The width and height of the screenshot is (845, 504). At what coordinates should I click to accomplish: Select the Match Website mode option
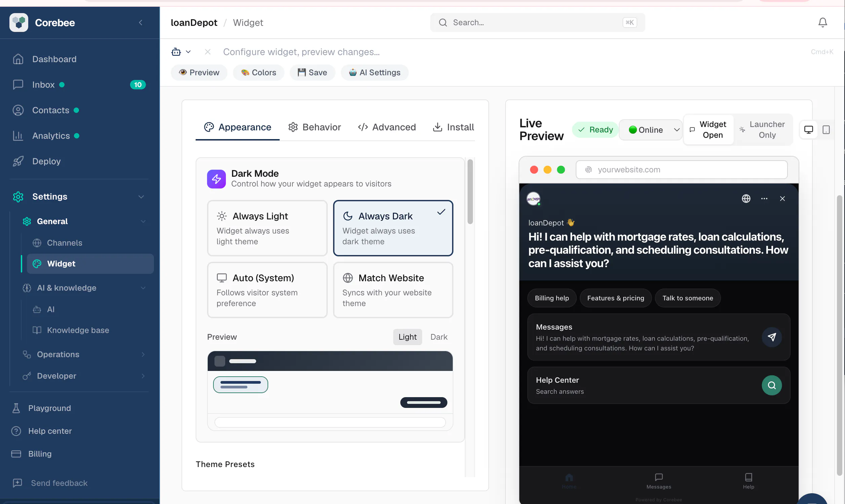point(393,290)
